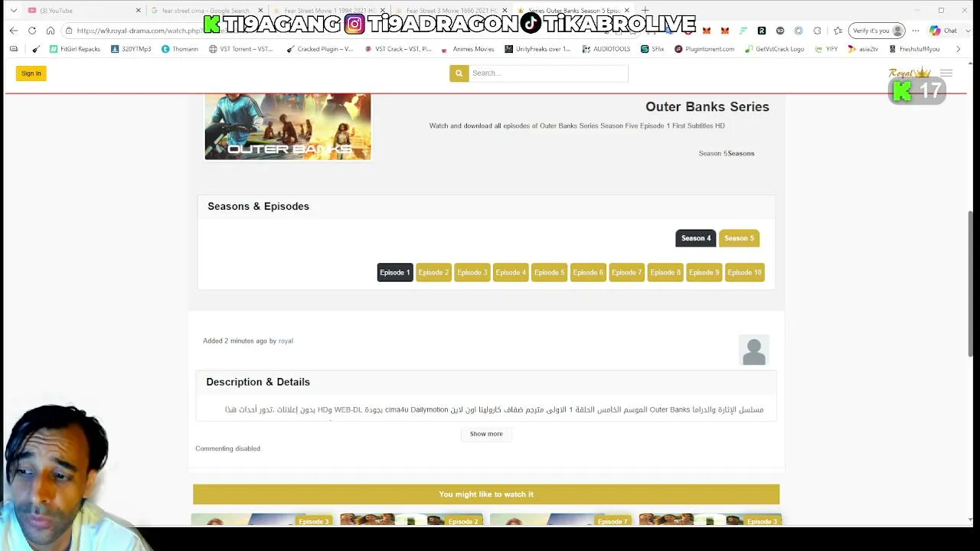Select Season 5 button
The width and height of the screenshot is (980, 551).
pos(739,238)
